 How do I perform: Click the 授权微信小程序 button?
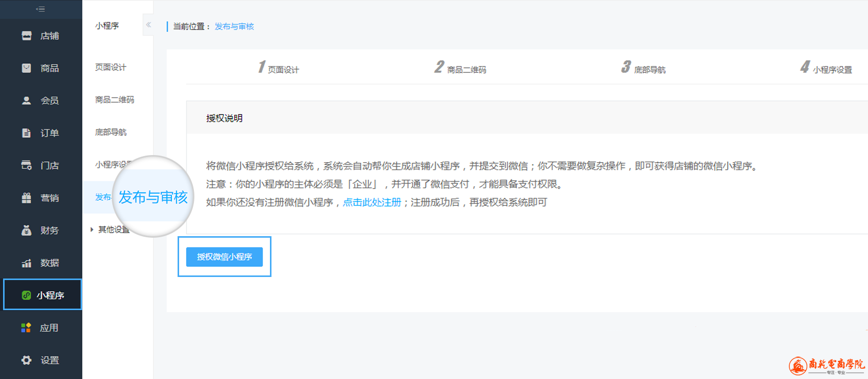click(225, 257)
